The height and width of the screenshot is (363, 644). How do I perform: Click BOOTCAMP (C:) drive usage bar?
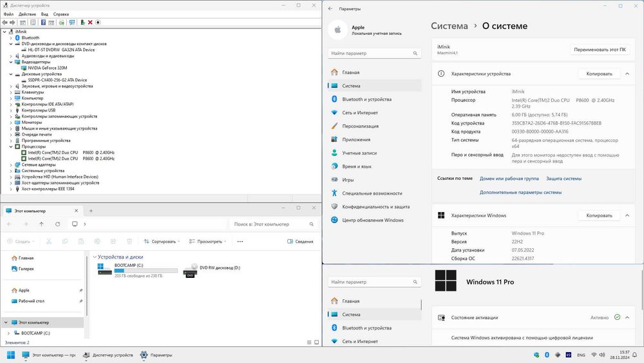(x=146, y=271)
